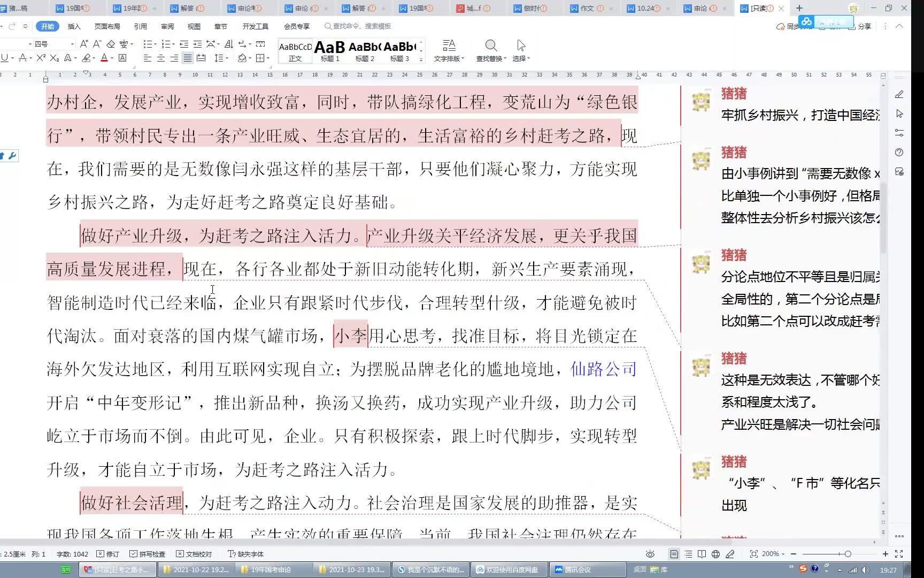This screenshot has height=578, width=924.
Task: Apply the 标题 3 heading style
Action: (x=399, y=51)
